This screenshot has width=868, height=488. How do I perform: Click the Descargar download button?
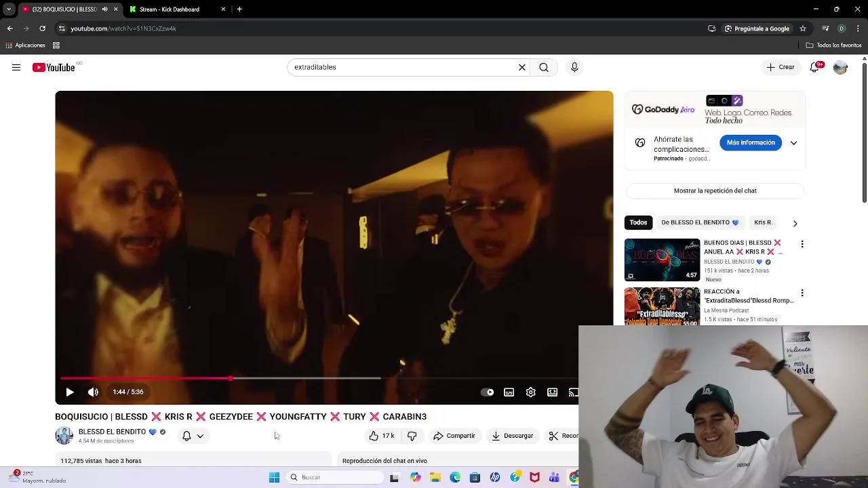(513, 436)
